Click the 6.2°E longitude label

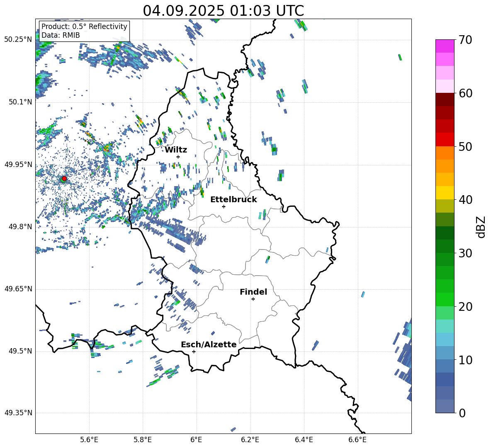(x=250, y=440)
